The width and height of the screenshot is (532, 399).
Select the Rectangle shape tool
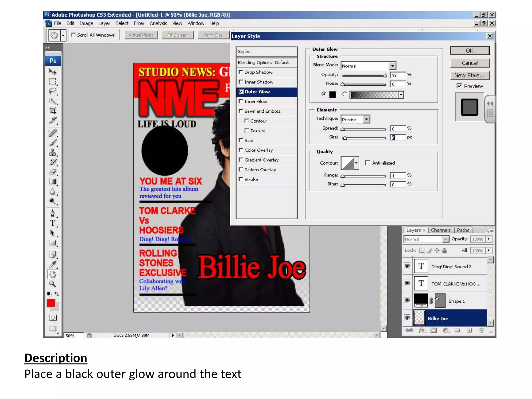(53, 243)
